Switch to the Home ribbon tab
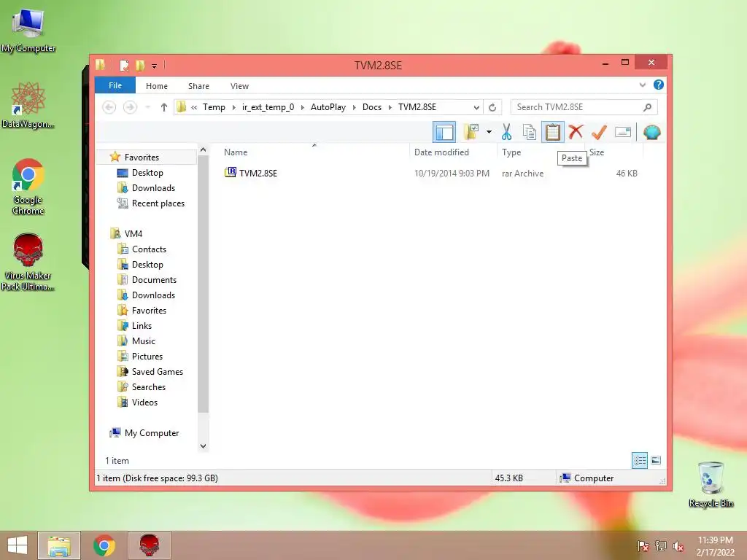747x560 pixels. pos(157,86)
